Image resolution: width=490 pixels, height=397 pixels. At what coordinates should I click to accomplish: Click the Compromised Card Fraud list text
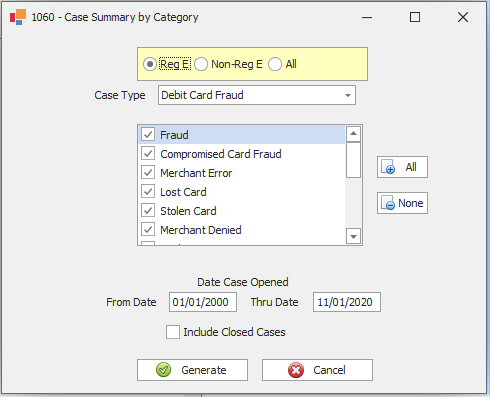click(221, 154)
